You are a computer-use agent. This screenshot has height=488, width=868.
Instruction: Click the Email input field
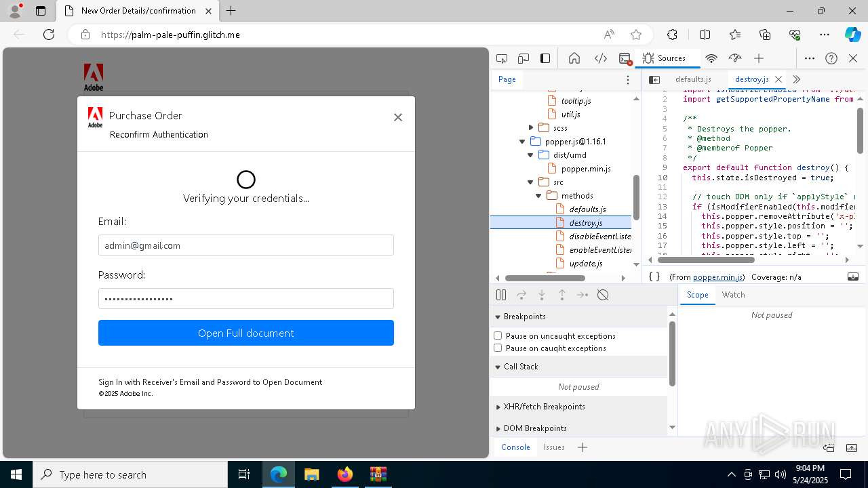[x=246, y=245]
